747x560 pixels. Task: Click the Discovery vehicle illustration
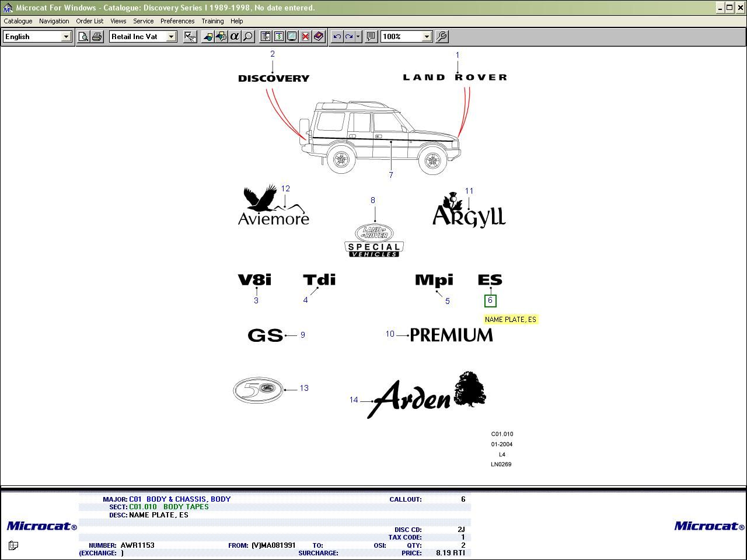coord(380,136)
